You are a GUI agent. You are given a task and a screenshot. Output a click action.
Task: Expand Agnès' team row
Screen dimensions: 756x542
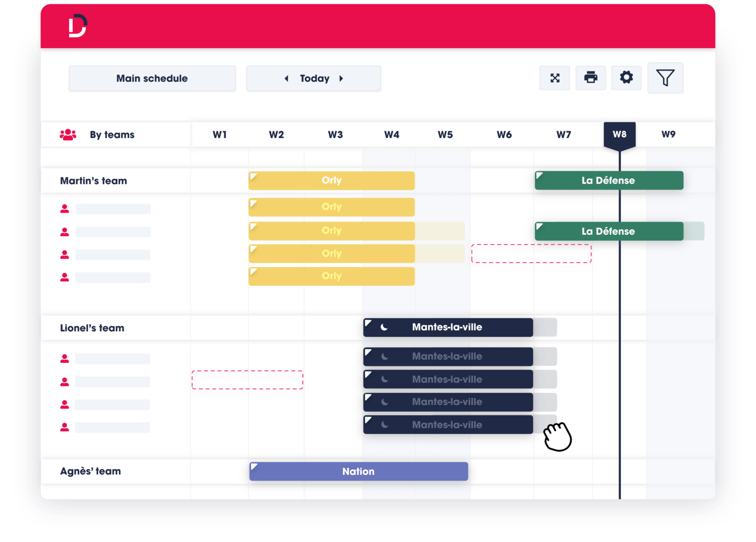point(90,471)
